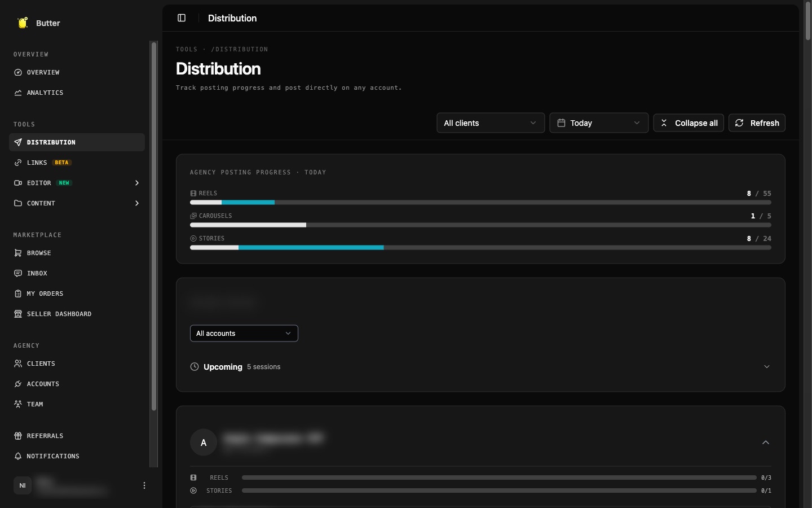Expand the Editor submenu chevron
This screenshot has width=812, height=508.
click(137, 183)
